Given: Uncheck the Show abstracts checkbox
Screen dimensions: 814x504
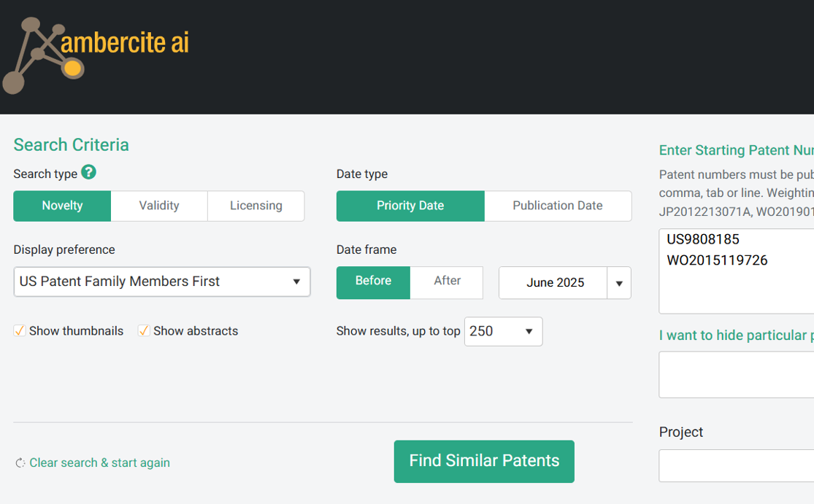Looking at the screenshot, I should 144,331.
